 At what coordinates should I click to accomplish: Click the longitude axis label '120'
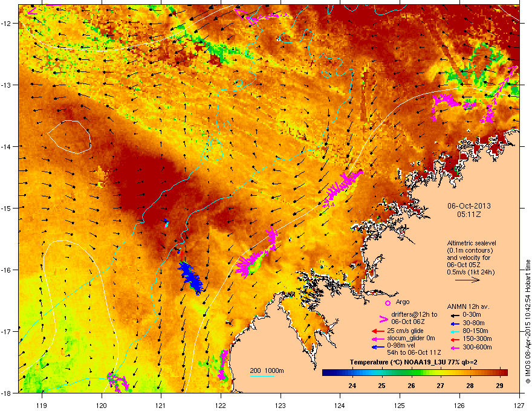[102, 405]
